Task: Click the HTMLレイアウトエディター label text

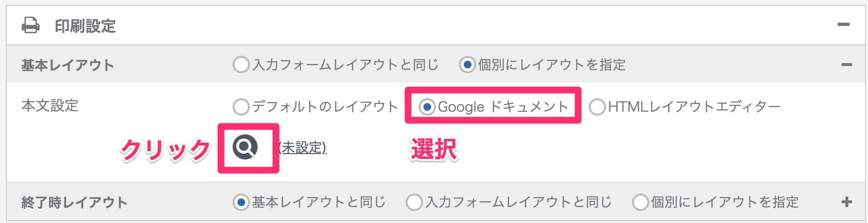Action: tap(694, 106)
